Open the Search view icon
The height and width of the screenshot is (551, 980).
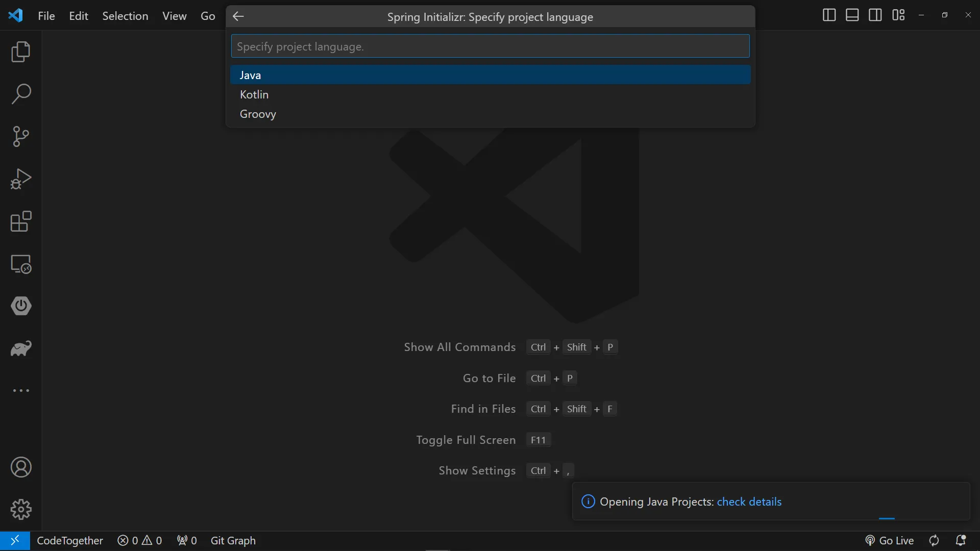click(x=21, y=94)
